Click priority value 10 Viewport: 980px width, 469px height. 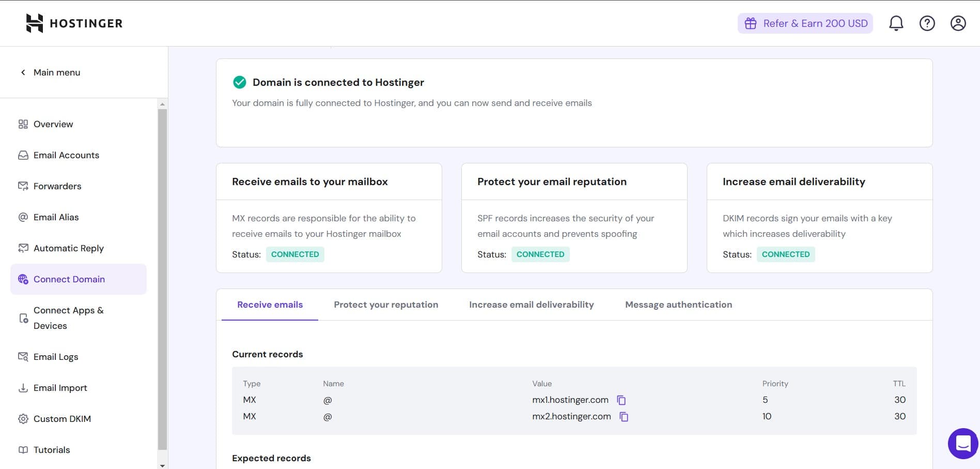pyautogui.click(x=767, y=416)
